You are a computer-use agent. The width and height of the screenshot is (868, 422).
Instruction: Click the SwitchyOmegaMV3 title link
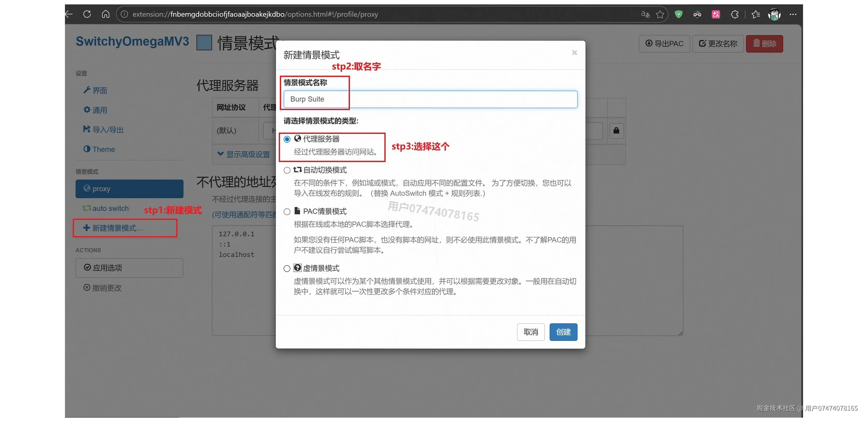point(132,41)
